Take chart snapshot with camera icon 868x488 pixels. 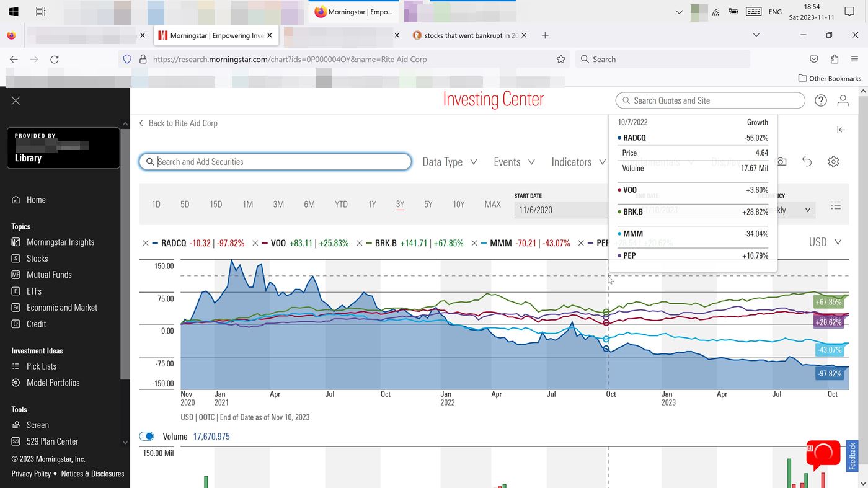point(782,161)
